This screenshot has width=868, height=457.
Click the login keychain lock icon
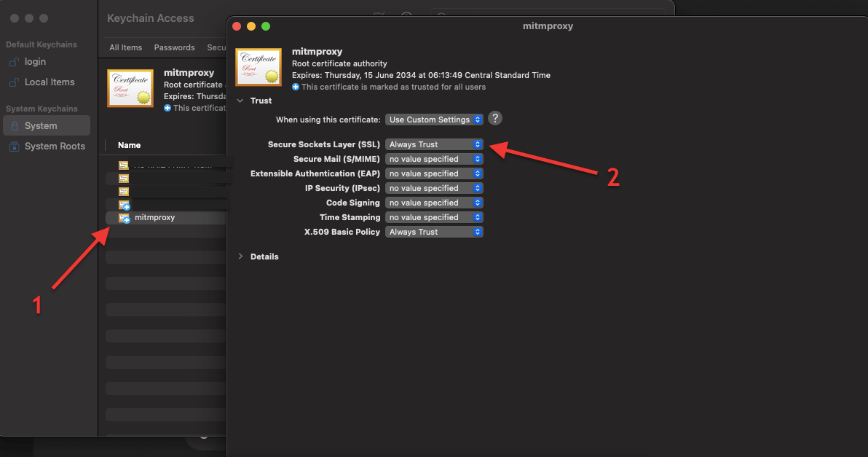point(15,62)
